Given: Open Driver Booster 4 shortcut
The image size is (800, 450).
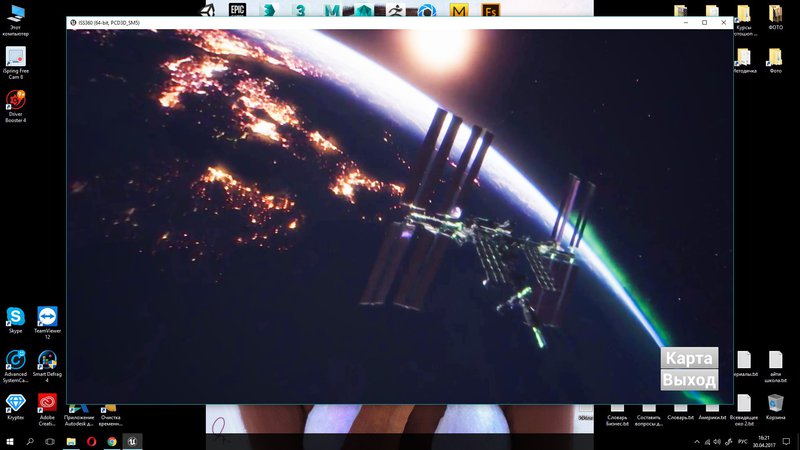Looking at the screenshot, I should coord(16,102).
